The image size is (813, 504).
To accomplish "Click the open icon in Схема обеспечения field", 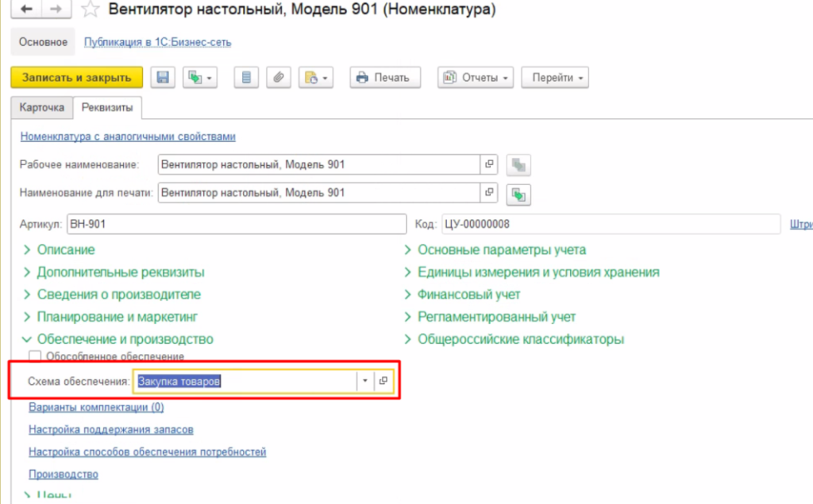I will [383, 381].
